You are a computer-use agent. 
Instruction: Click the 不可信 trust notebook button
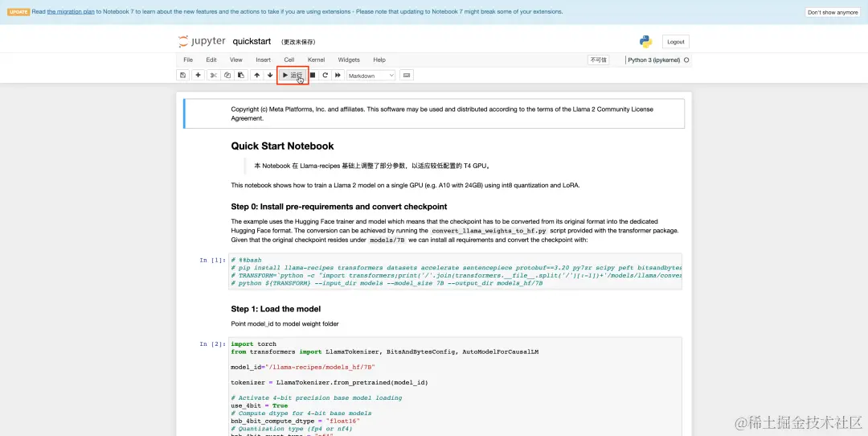(599, 60)
